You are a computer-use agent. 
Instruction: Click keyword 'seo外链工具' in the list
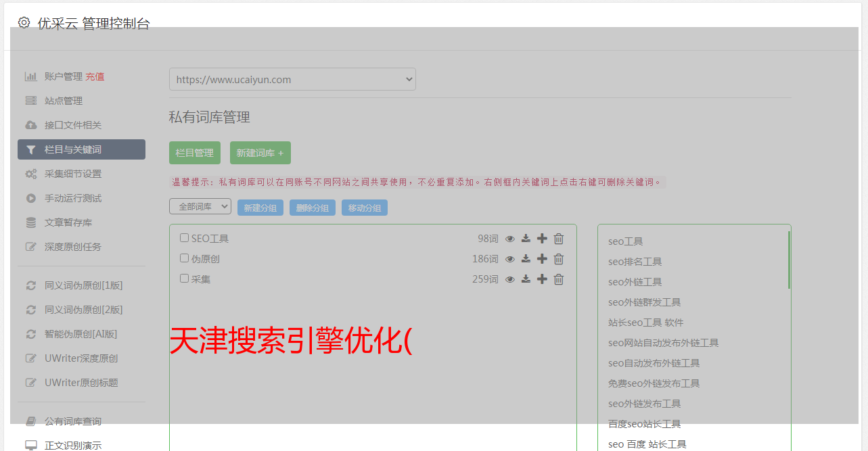pyautogui.click(x=635, y=282)
